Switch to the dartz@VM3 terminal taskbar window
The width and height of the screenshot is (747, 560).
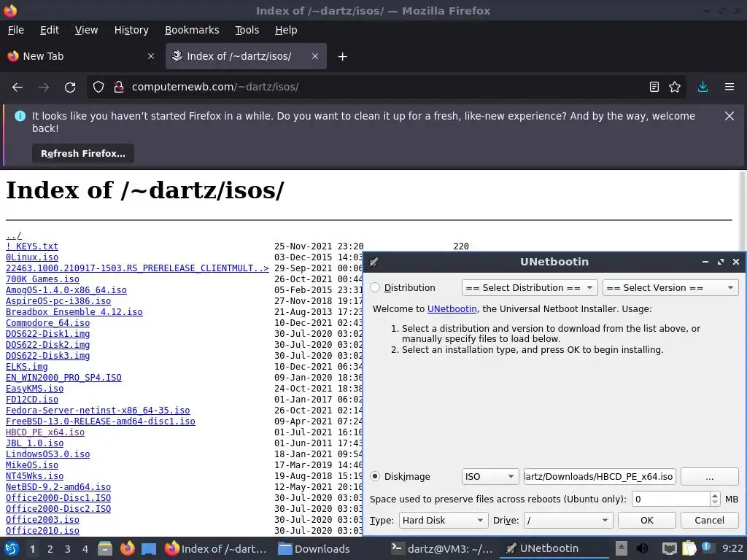pos(442,549)
